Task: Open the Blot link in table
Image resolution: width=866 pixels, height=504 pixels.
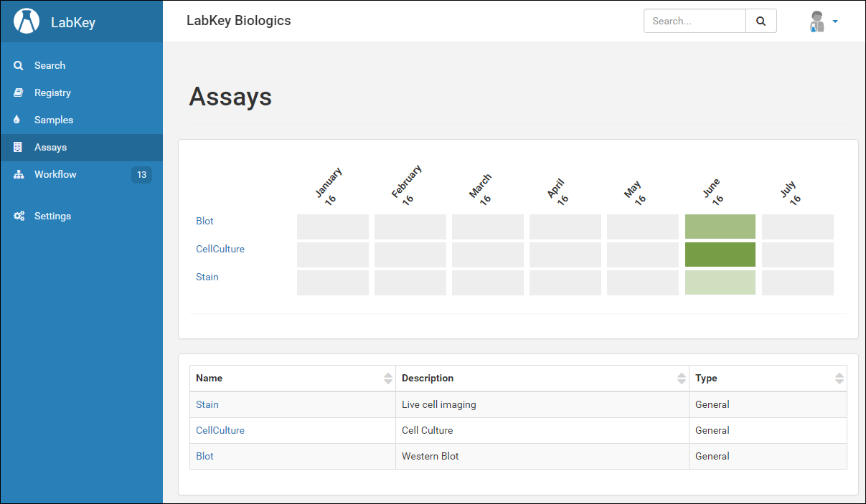Action: click(x=205, y=456)
